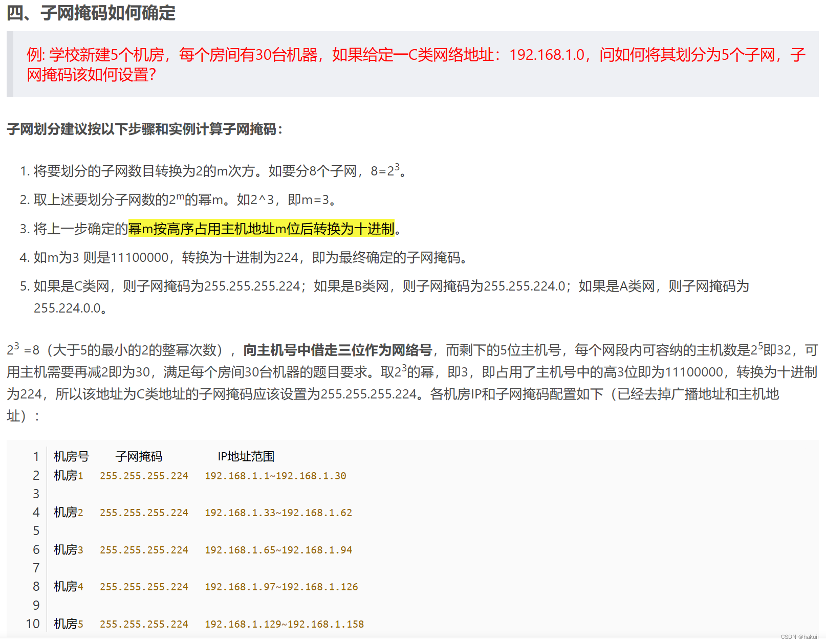Click 机房1 in code block
The height and width of the screenshot is (644, 826).
69,476
